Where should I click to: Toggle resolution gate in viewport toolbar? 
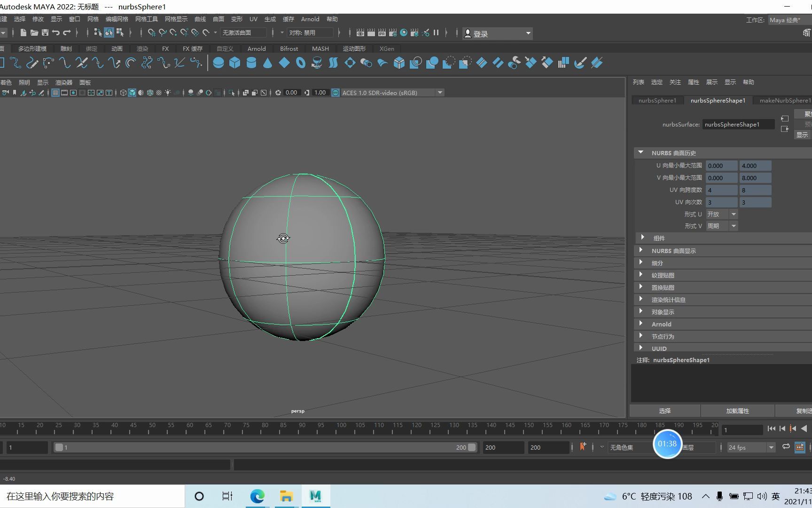pos(73,93)
